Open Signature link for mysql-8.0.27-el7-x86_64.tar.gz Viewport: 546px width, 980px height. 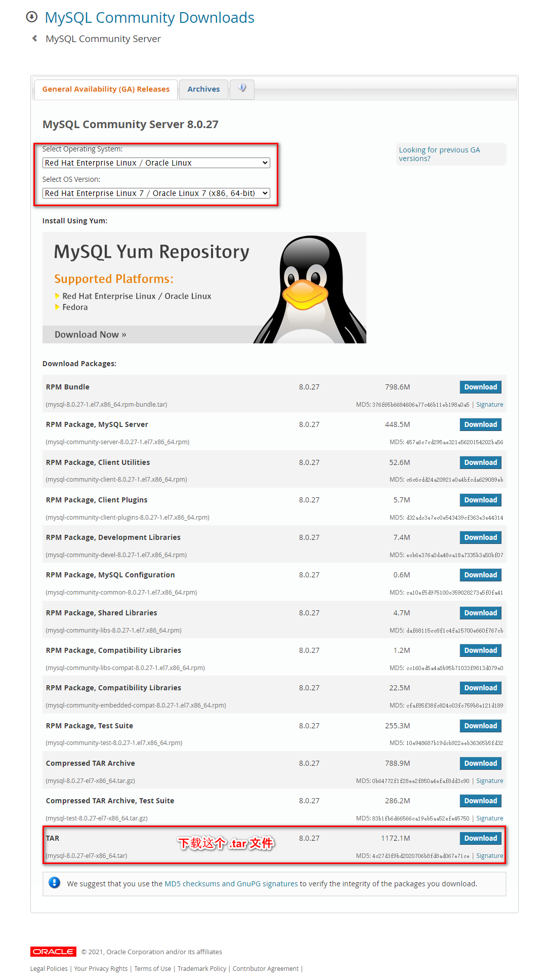pyautogui.click(x=489, y=781)
